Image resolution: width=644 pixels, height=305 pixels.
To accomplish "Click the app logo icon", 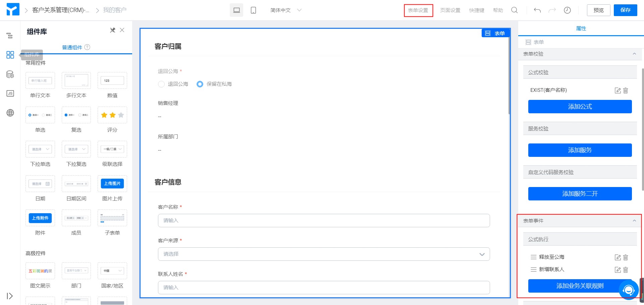I will pos(13,10).
